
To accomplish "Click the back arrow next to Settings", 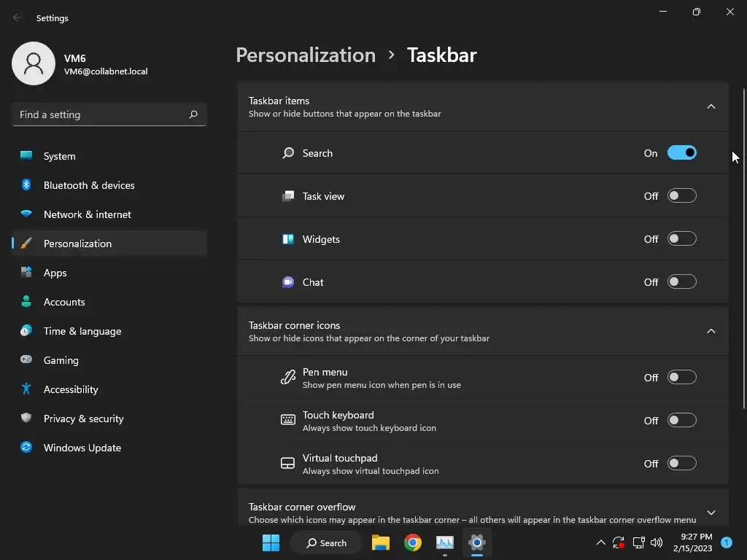I will pos(18,18).
